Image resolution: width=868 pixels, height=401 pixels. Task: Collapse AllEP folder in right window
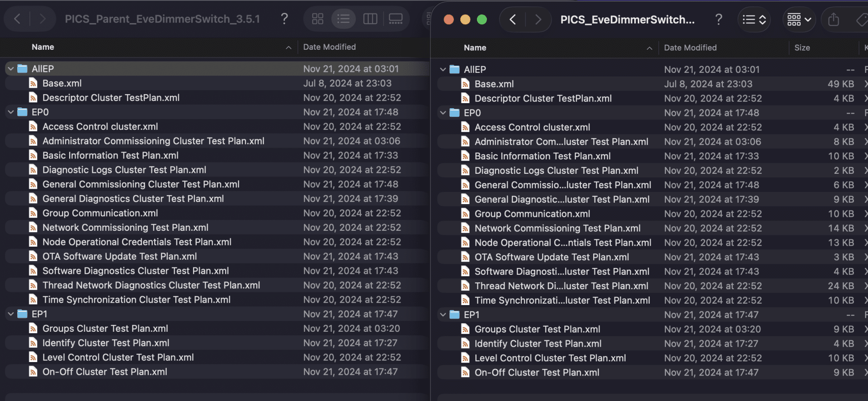[x=443, y=70]
